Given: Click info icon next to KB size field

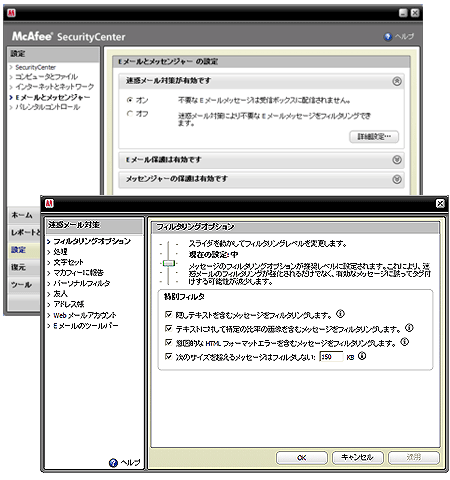Looking at the screenshot, I should 362,356.
